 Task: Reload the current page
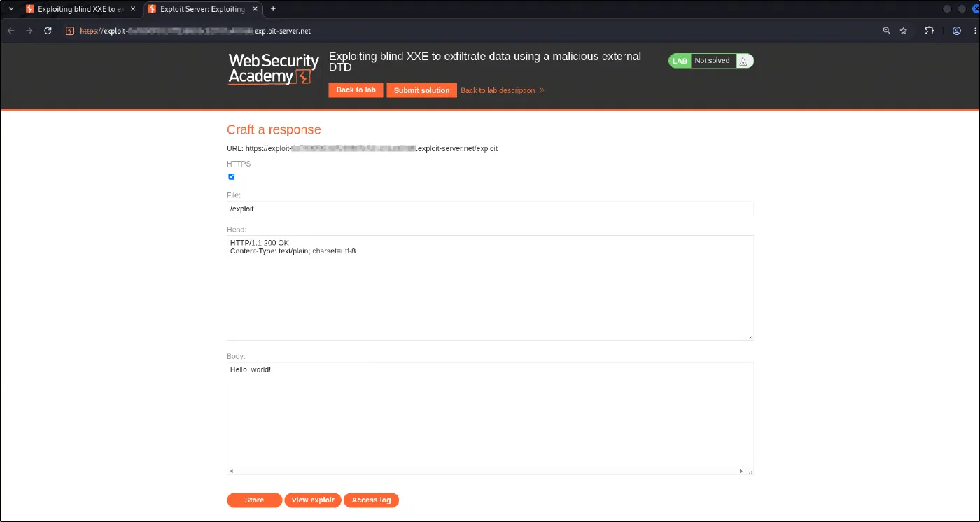click(48, 31)
